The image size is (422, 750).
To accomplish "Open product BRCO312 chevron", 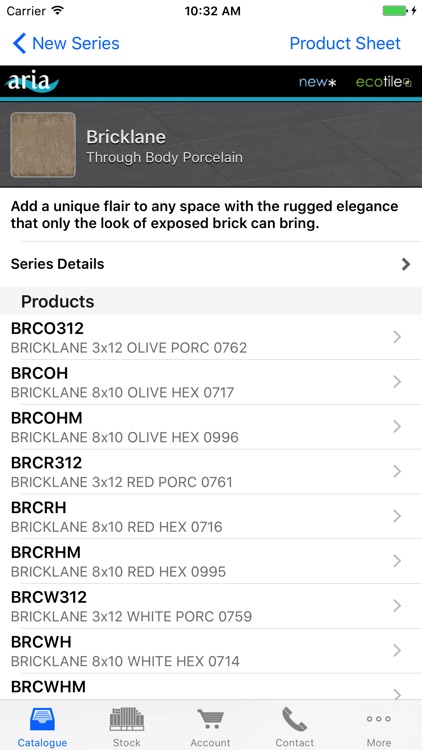I will coord(397,337).
